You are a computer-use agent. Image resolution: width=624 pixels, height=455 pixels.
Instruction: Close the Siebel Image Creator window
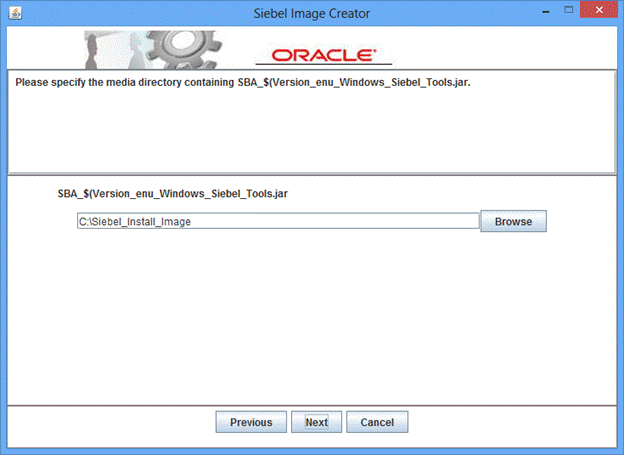point(599,10)
